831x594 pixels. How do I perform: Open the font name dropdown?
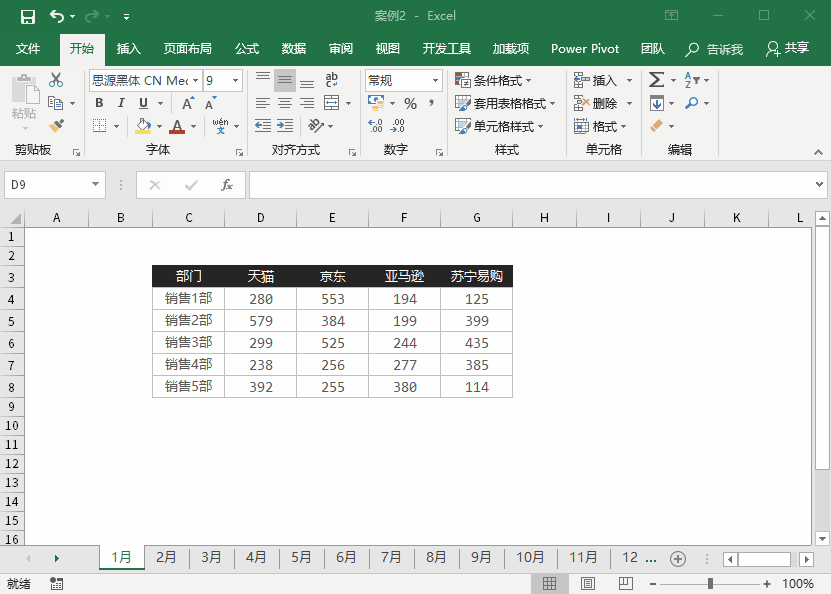point(196,81)
